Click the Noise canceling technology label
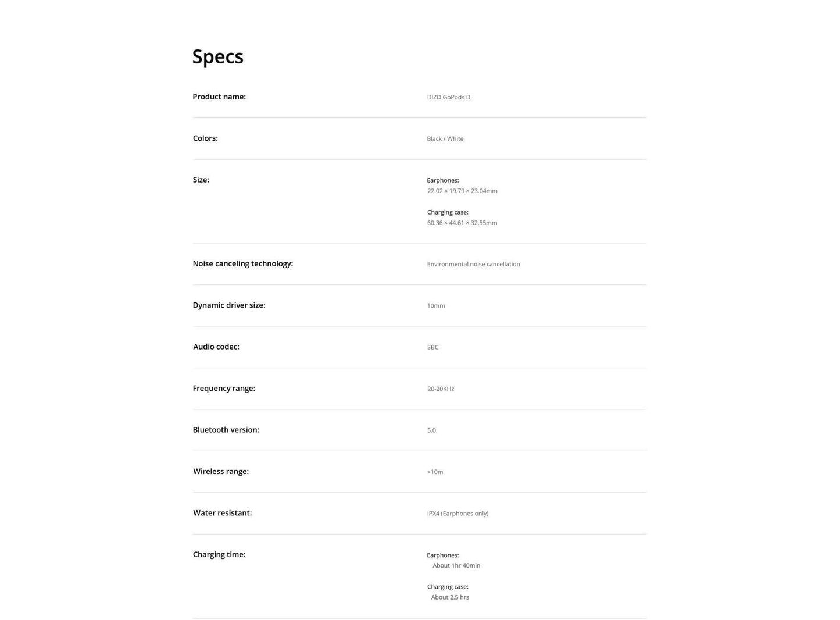The width and height of the screenshot is (840, 620). click(x=242, y=263)
